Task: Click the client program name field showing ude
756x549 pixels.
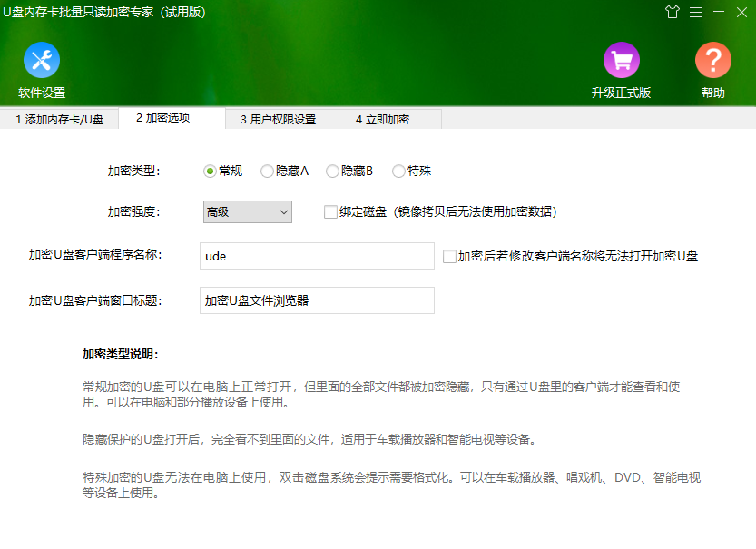Action: (316, 256)
